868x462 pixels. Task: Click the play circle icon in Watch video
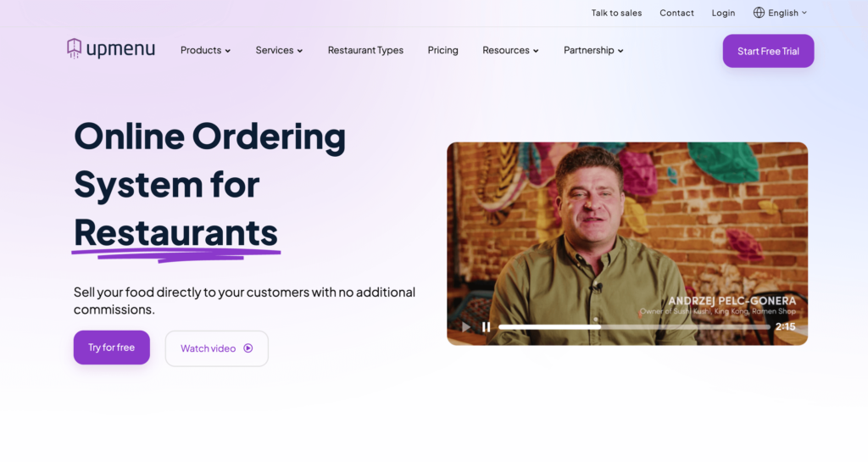[x=248, y=348]
